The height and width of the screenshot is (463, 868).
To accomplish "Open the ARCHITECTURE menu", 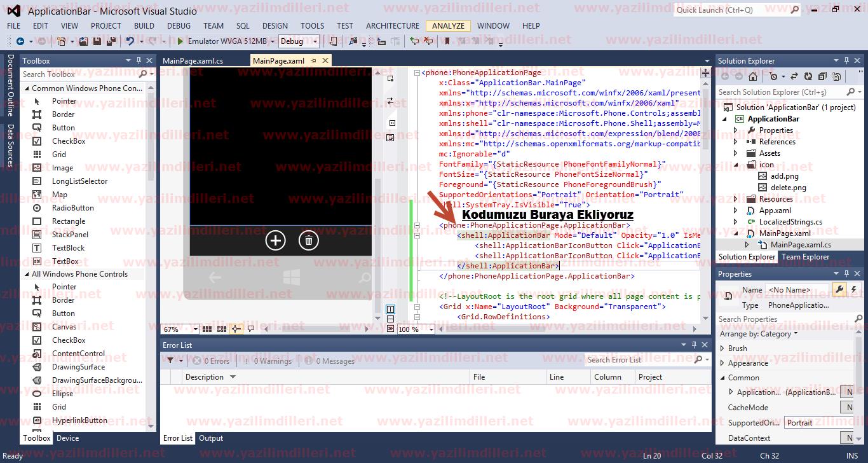I will pos(393,26).
